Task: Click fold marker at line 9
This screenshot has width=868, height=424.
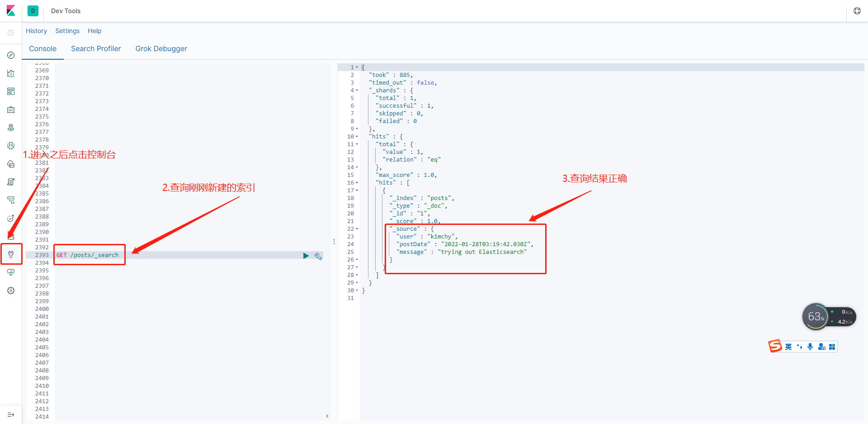Action: click(357, 129)
